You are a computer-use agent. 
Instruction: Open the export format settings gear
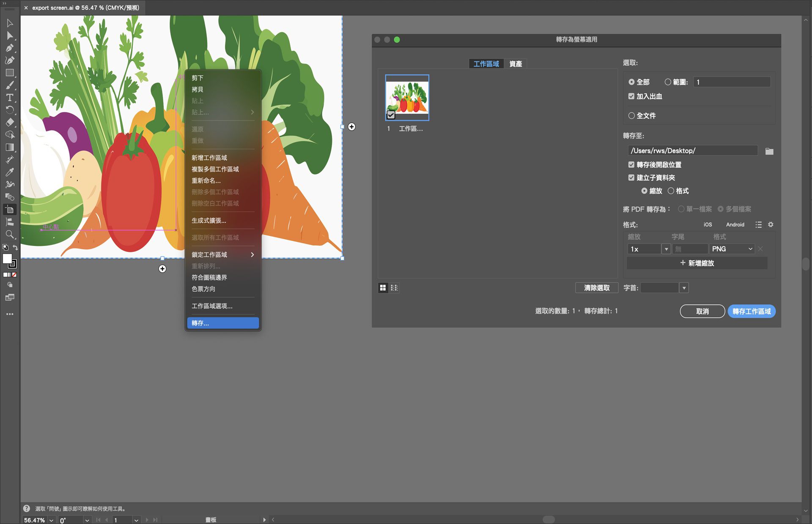click(x=771, y=224)
